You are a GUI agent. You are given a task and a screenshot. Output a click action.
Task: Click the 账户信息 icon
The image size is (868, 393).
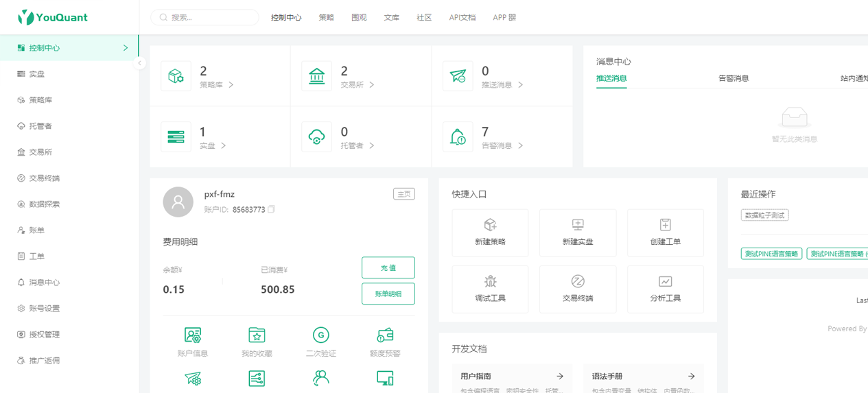pyautogui.click(x=193, y=335)
